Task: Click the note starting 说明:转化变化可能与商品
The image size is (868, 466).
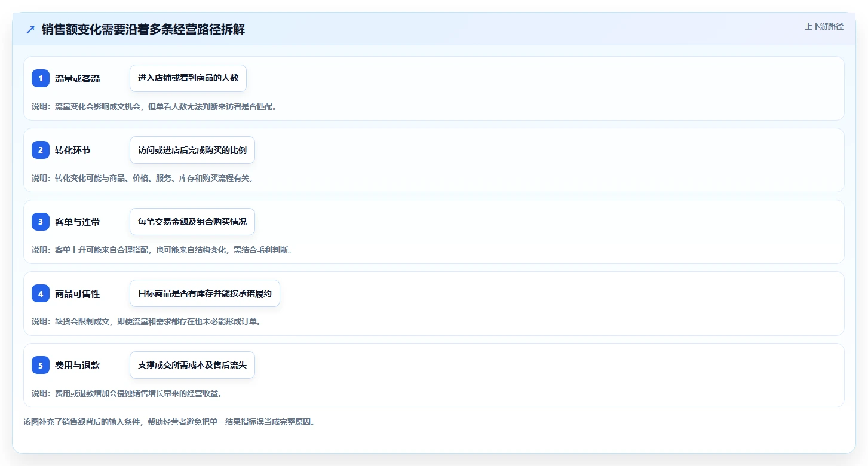Action: pyautogui.click(x=142, y=178)
